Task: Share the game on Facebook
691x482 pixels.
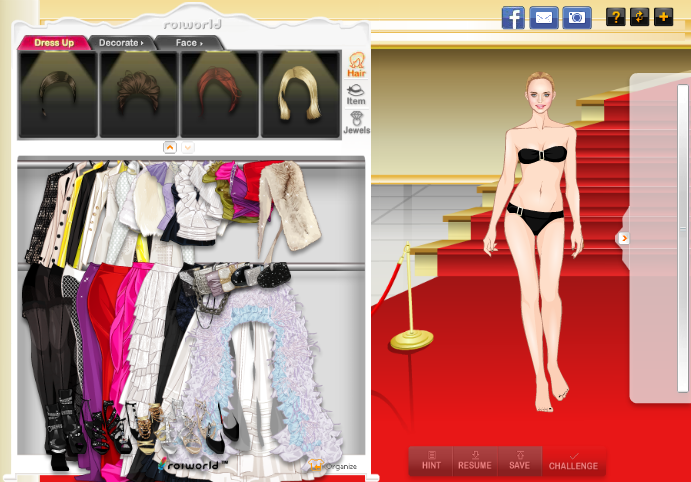Action: (513, 17)
